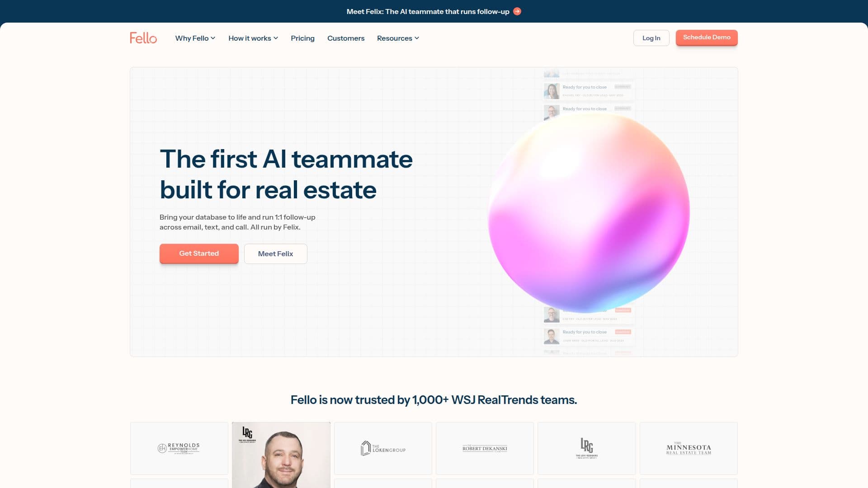Select the Minnesota Real Estate Team card

pos(689,448)
